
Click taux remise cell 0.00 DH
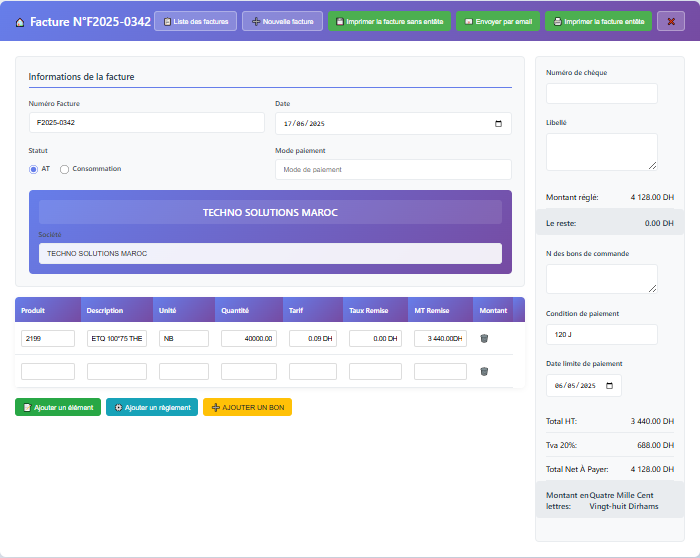(375, 338)
